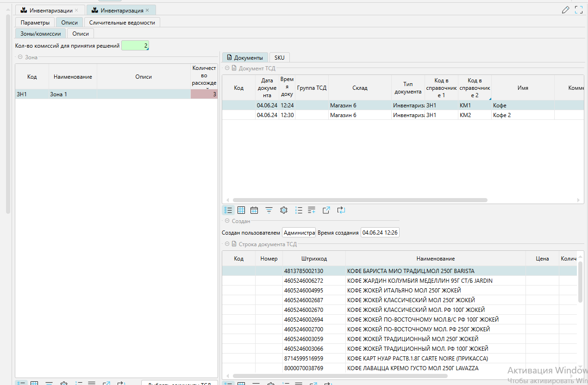588x385 pixels.
Task: Open filter icon in documents toolbar
Action: pyautogui.click(x=269, y=210)
